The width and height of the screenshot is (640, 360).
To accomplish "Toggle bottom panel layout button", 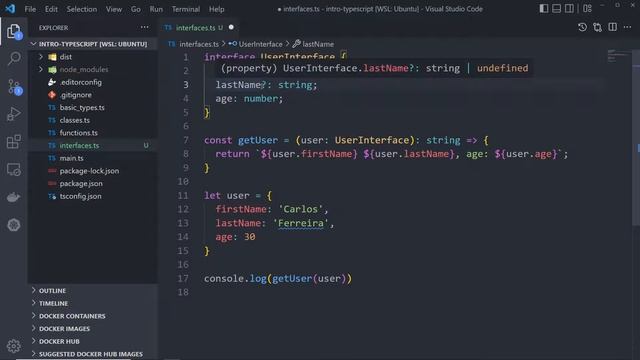I will (x=556, y=9).
